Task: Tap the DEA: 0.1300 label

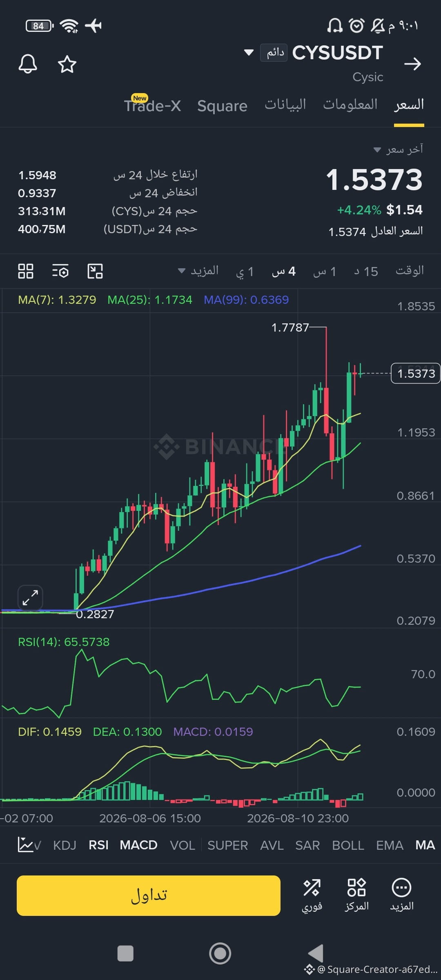Action: tap(127, 732)
